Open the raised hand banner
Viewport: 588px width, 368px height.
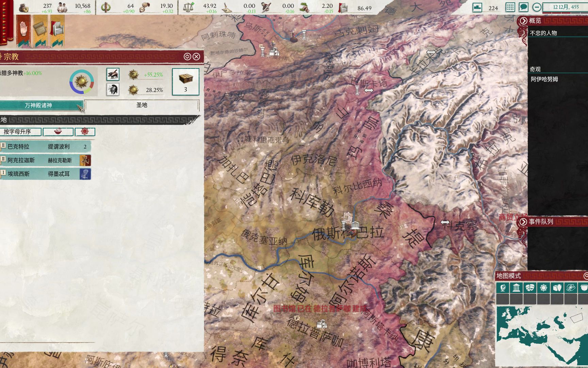23,31
